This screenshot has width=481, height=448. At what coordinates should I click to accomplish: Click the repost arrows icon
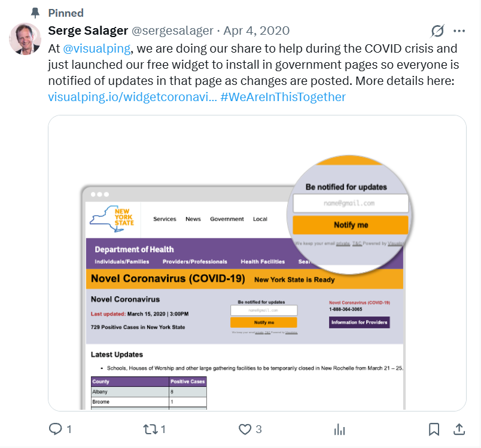150,429
